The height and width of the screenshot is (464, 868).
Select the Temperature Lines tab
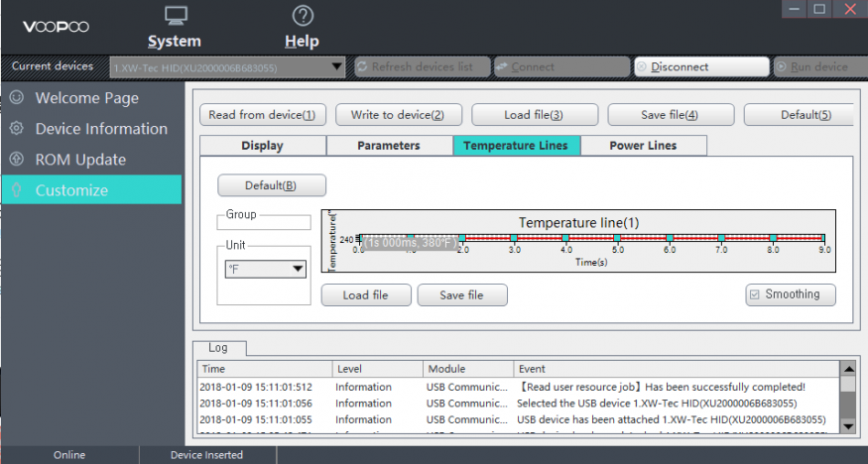pos(517,146)
